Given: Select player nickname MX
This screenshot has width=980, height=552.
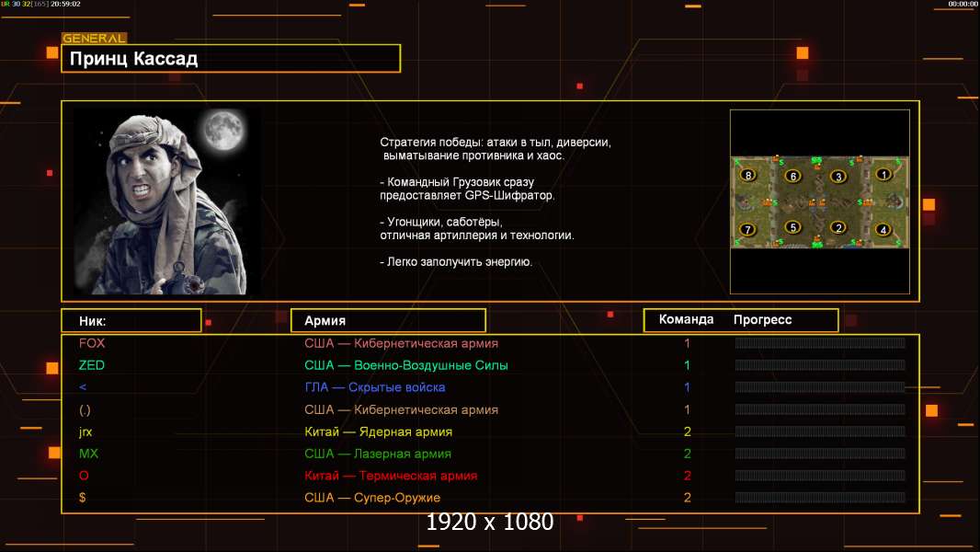Looking at the screenshot, I should pyautogui.click(x=88, y=454).
